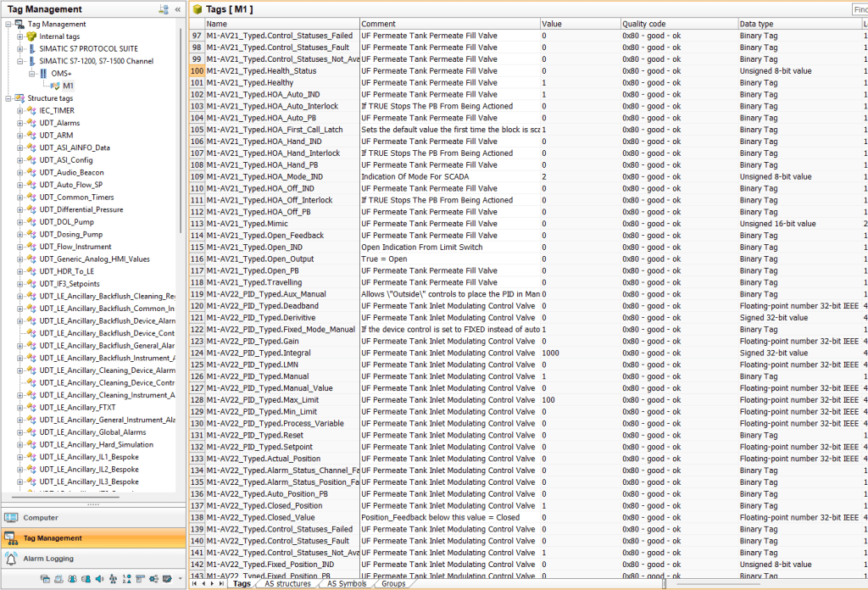Collapse the navigation pane with double-chevron icon

[177, 9]
